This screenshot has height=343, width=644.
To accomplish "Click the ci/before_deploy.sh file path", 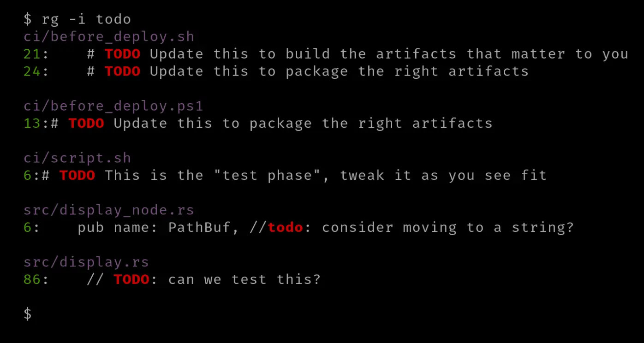I will point(109,36).
